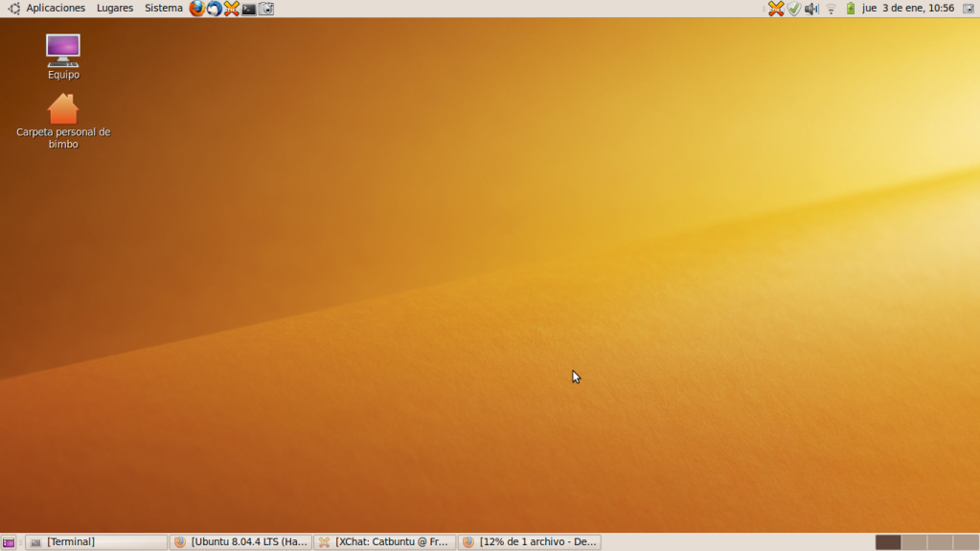Check the battery status icon

(850, 9)
